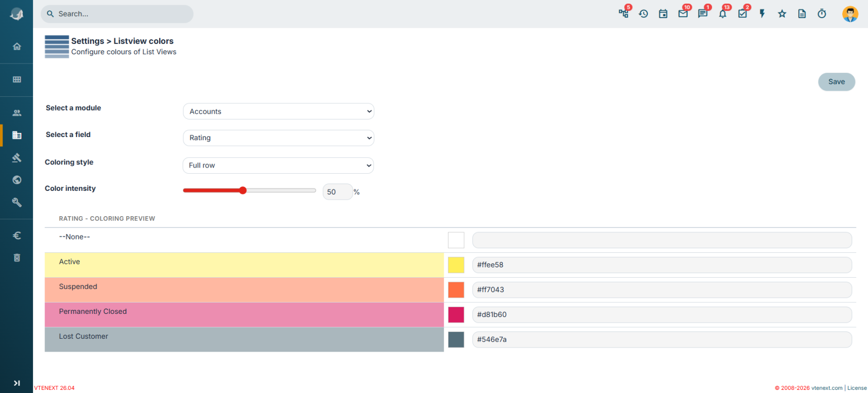The height and width of the screenshot is (393, 868).
Task: Open the Coloring style dropdown
Action: (x=278, y=165)
